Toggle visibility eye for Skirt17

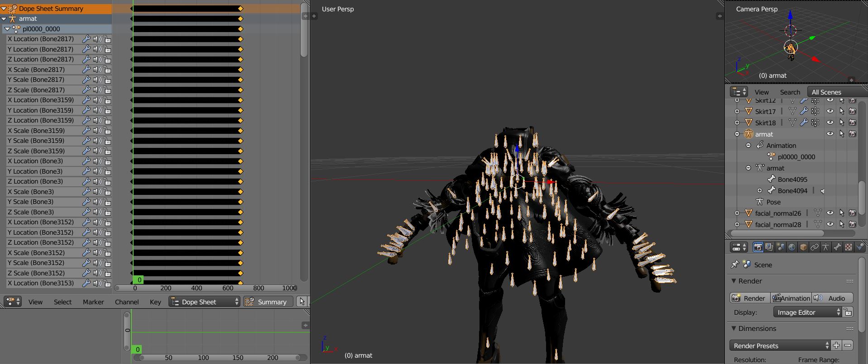tap(830, 111)
